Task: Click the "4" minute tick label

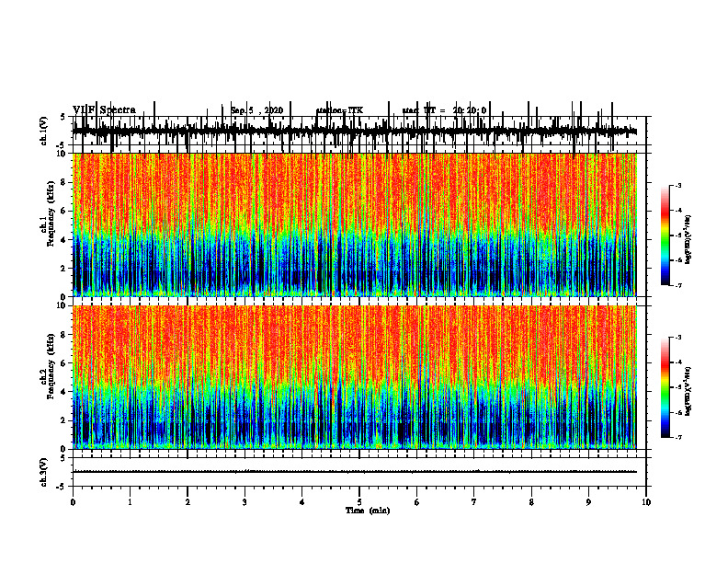Action: pyautogui.click(x=302, y=502)
